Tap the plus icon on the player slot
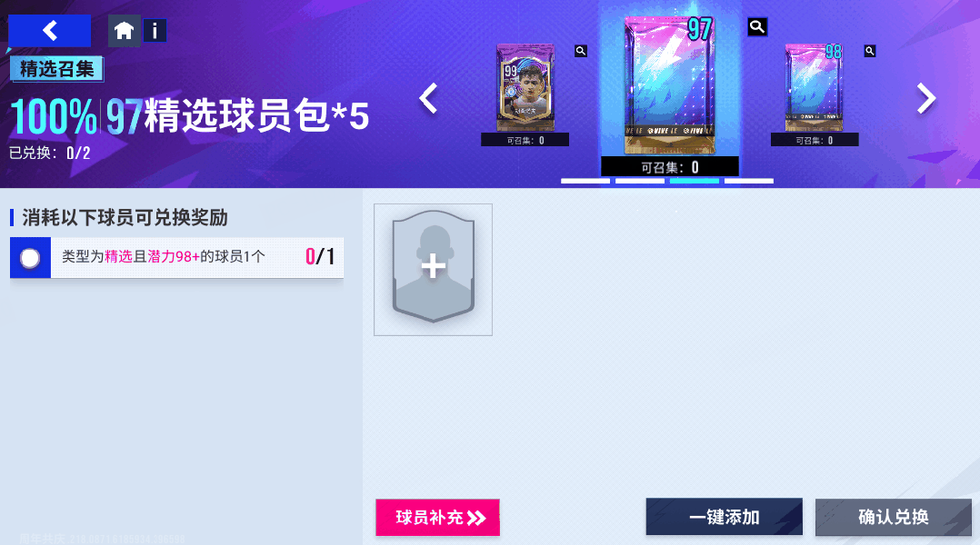This screenshot has height=545, width=980. click(x=433, y=267)
